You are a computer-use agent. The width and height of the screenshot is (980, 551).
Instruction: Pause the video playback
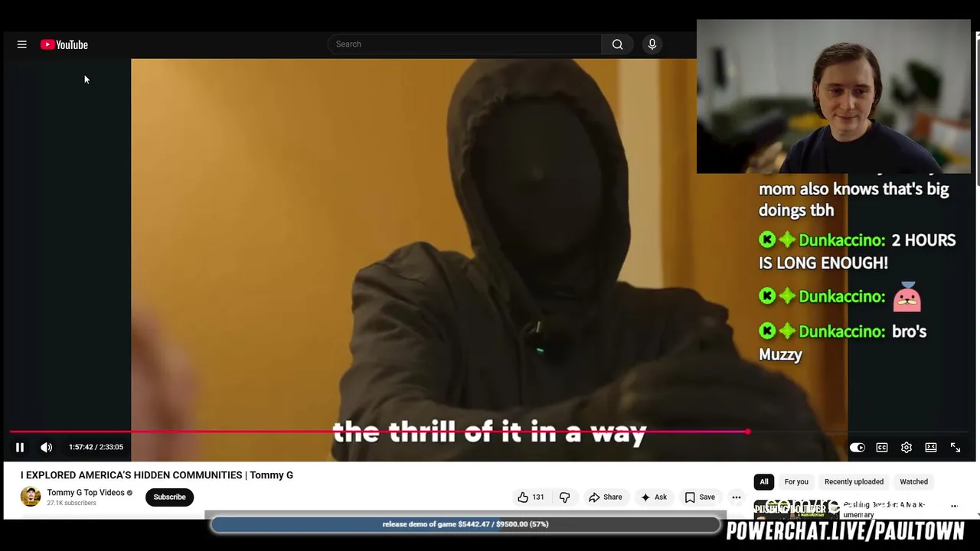[20, 447]
